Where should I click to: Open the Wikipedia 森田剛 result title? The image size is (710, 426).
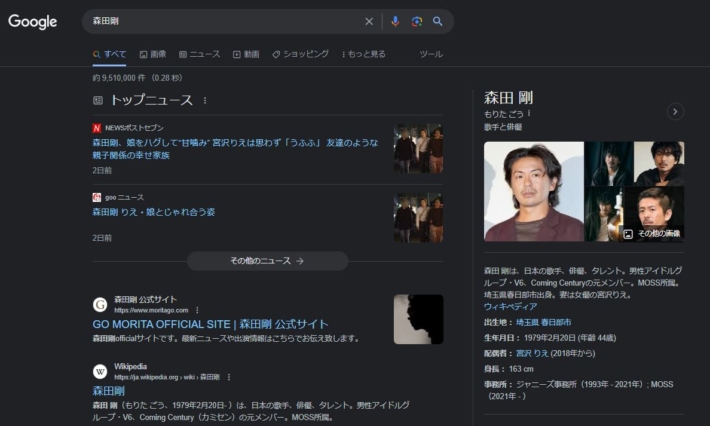click(x=108, y=391)
